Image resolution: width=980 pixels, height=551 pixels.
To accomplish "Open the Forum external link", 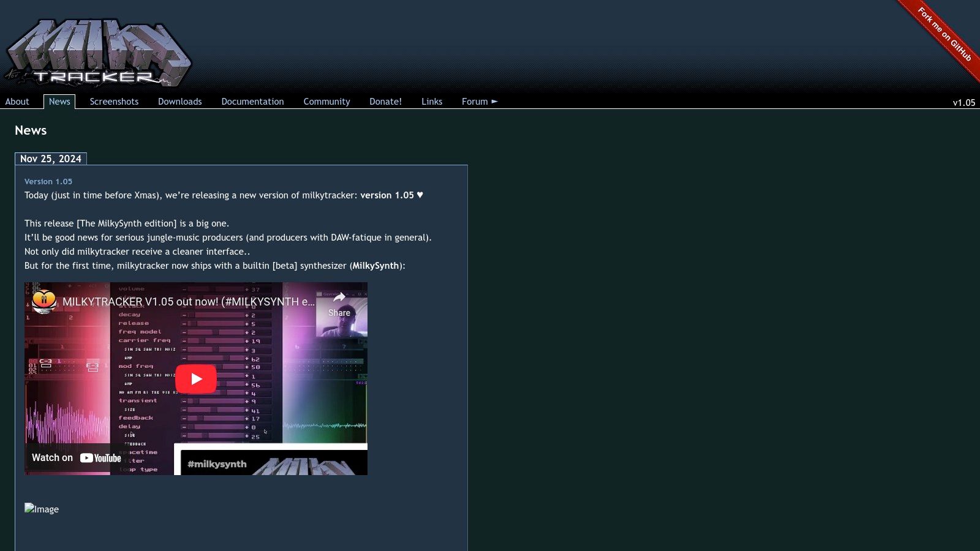I will click(x=480, y=102).
